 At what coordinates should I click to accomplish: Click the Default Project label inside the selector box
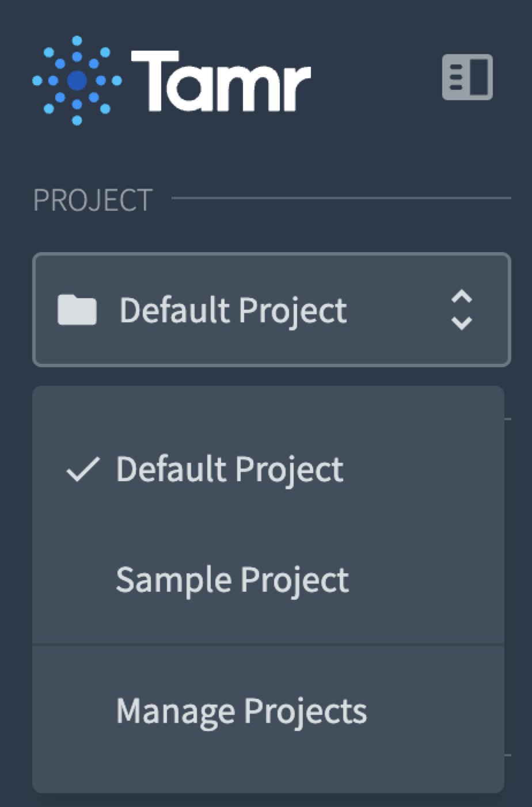point(233,311)
